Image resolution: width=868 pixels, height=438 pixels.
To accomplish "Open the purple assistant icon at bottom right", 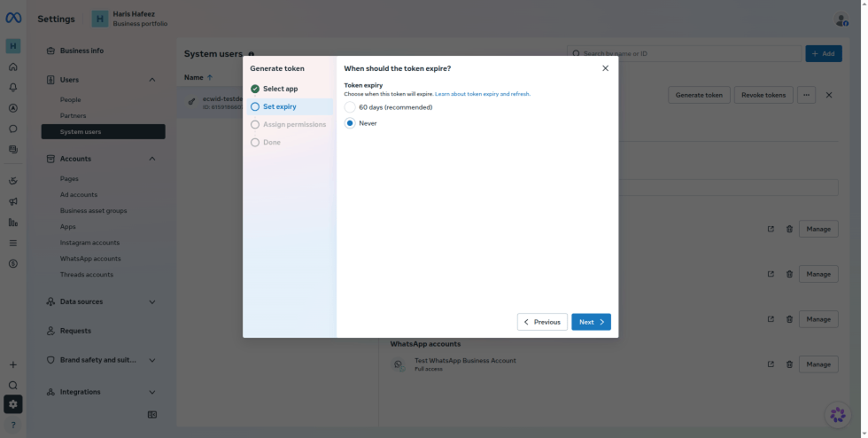I will 838,415.
